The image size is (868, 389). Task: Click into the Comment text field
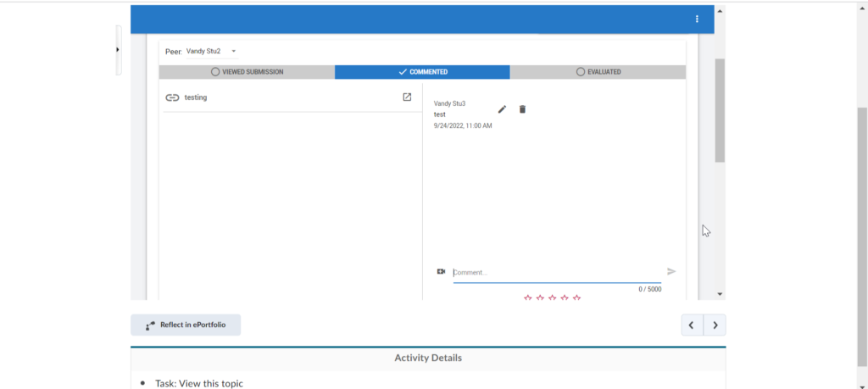(x=555, y=273)
